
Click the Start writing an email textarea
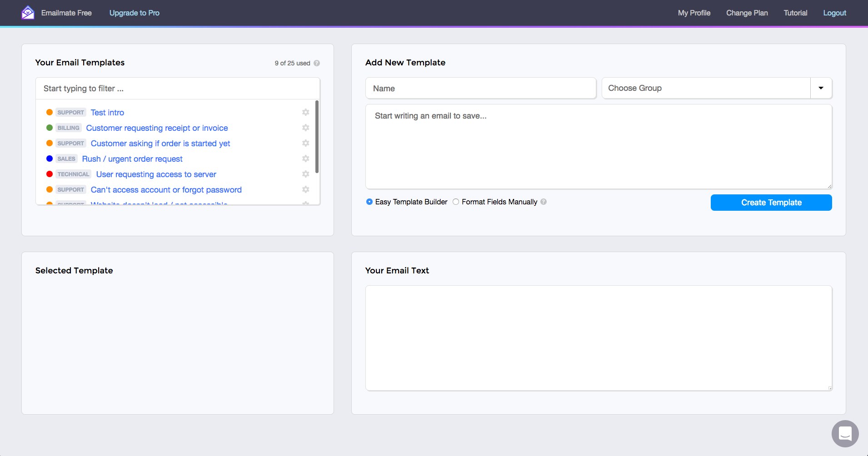point(599,147)
